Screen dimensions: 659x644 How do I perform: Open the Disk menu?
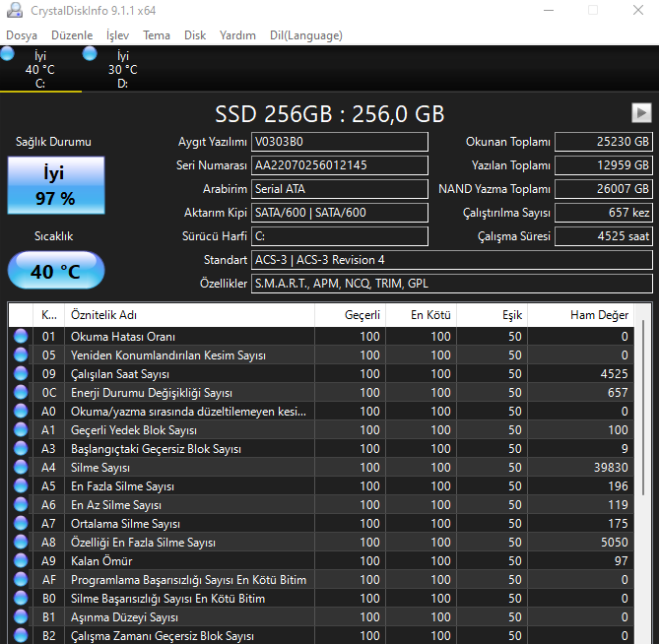click(x=195, y=35)
